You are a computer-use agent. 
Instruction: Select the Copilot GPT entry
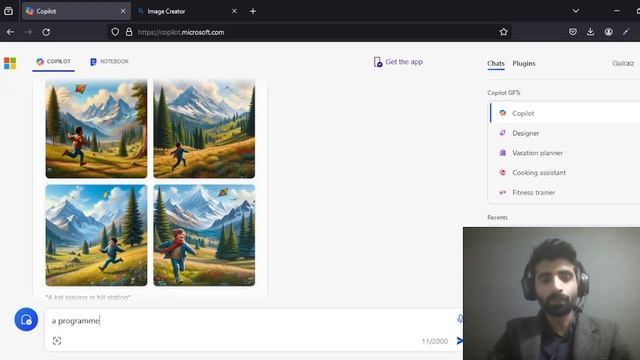[x=565, y=113]
